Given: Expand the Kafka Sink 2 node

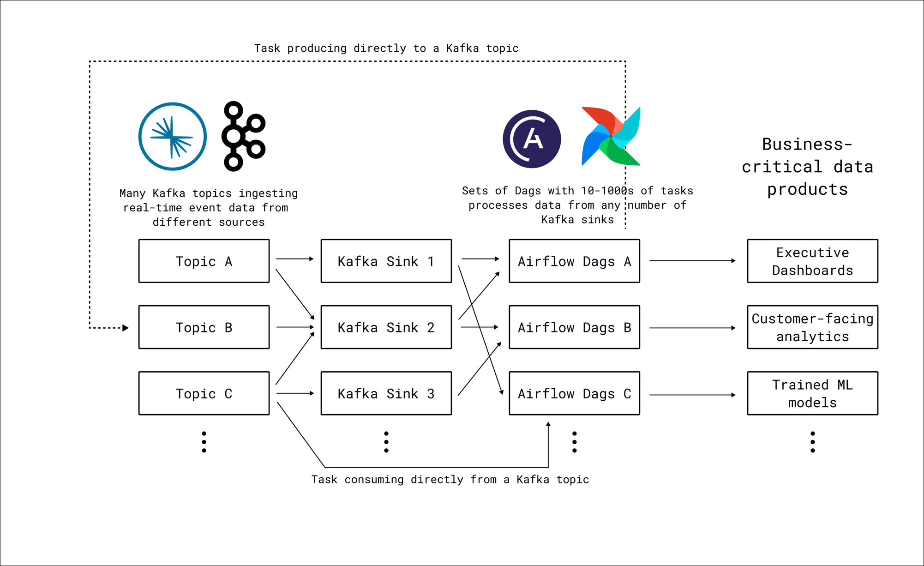Looking at the screenshot, I should point(386,327).
